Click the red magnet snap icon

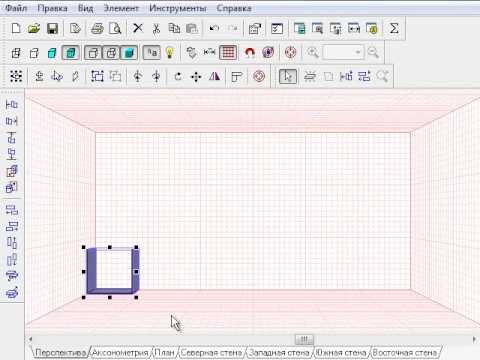pyautogui.click(x=250, y=53)
